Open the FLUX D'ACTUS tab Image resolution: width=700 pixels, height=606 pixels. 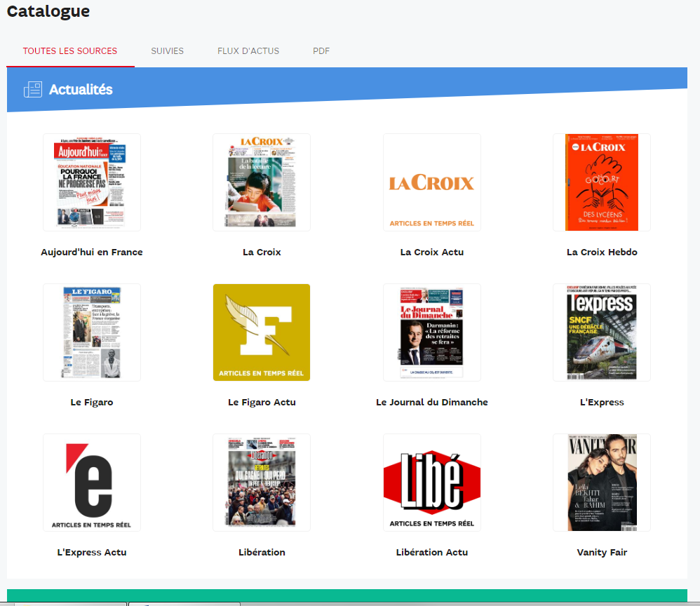pyautogui.click(x=248, y=50)
